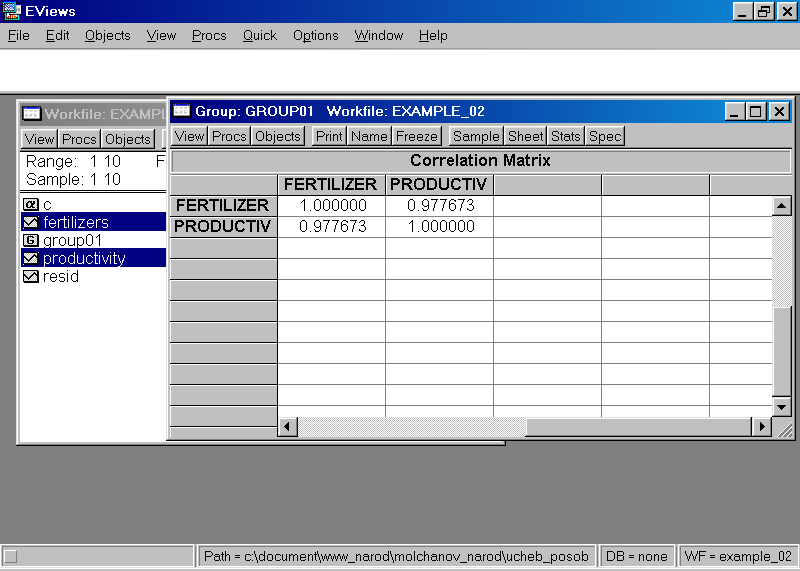Click the productivity series icon
Screen dimensions: 800x571
pyautogui.click(x=31, y=259)
